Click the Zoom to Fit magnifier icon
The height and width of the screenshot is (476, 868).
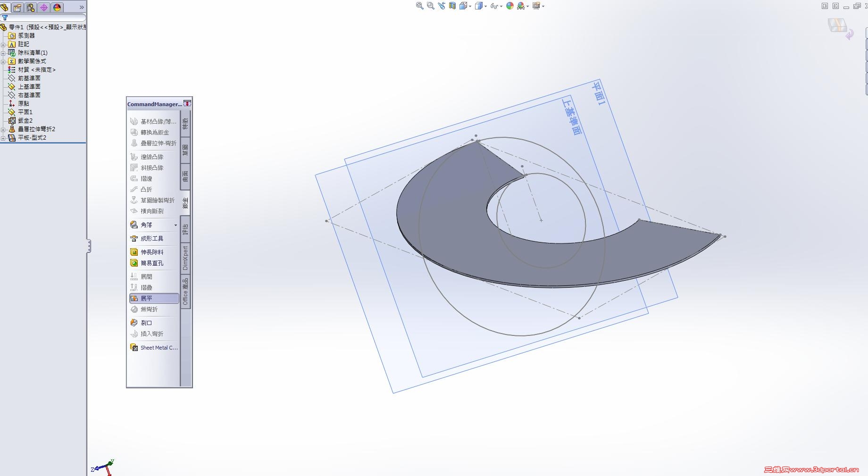(x=419, y=6)
